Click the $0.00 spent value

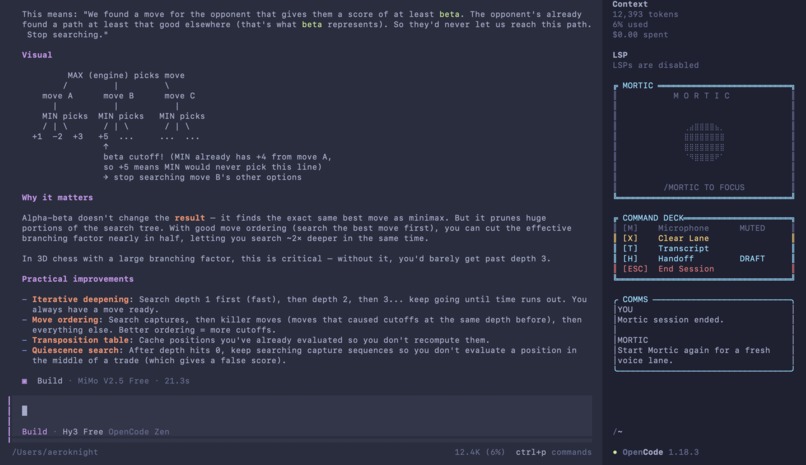click(x=640, y=35)
